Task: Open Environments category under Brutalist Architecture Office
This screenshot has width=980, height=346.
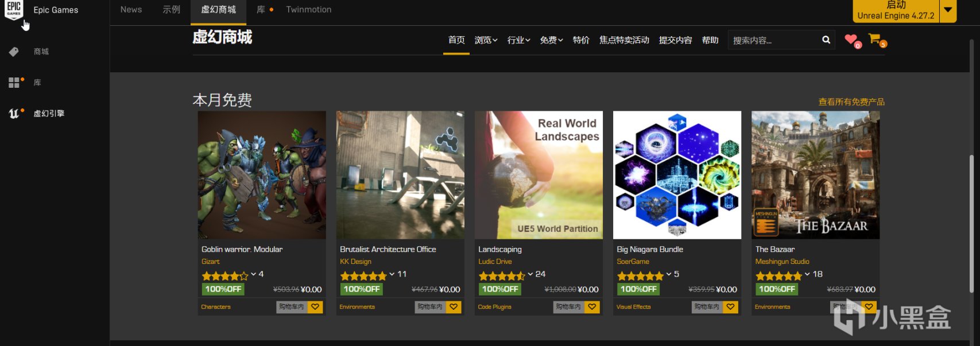Action: (357, 307)
